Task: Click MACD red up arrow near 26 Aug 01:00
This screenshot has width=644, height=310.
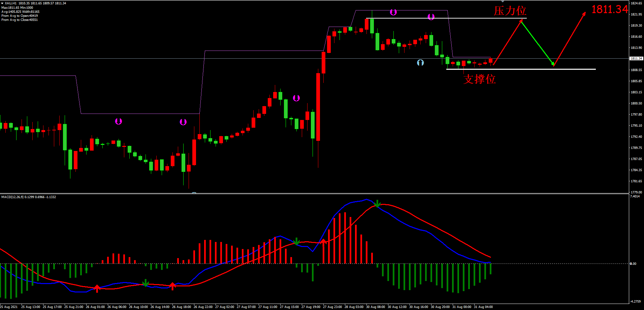Action: (97, 288)
